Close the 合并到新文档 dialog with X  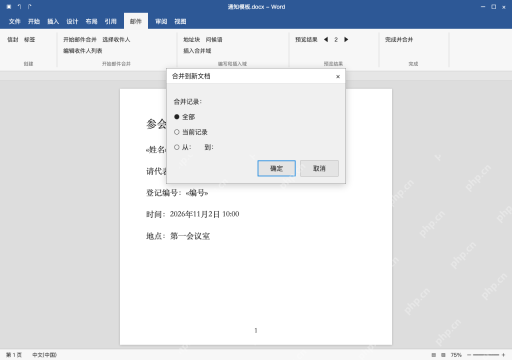coord(338,77)
